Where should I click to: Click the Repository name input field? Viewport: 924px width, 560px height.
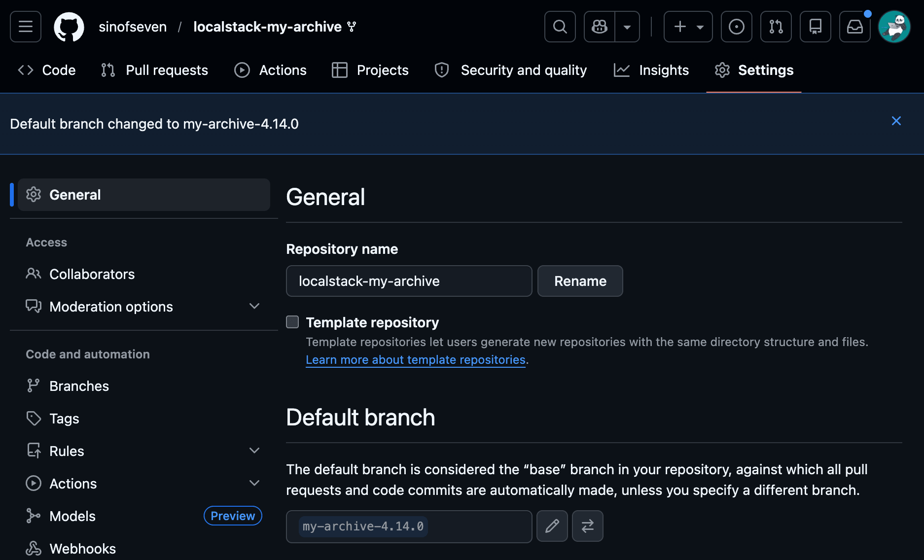409,281
